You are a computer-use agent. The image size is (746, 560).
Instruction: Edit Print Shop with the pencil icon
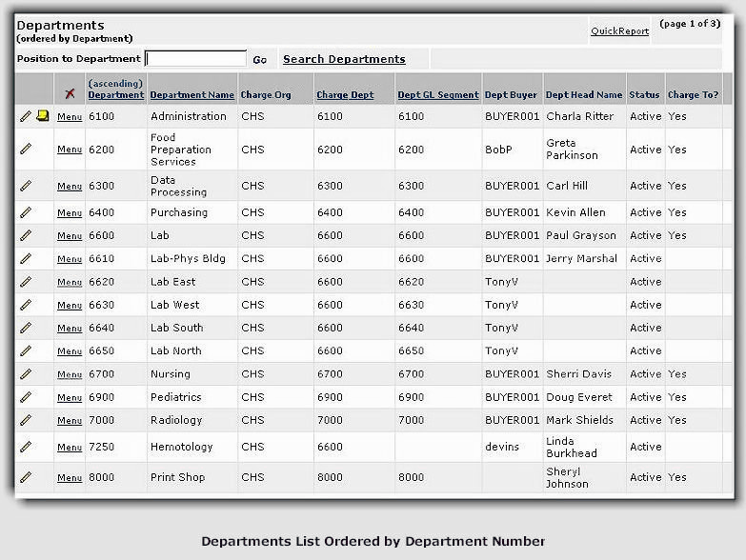26,477
